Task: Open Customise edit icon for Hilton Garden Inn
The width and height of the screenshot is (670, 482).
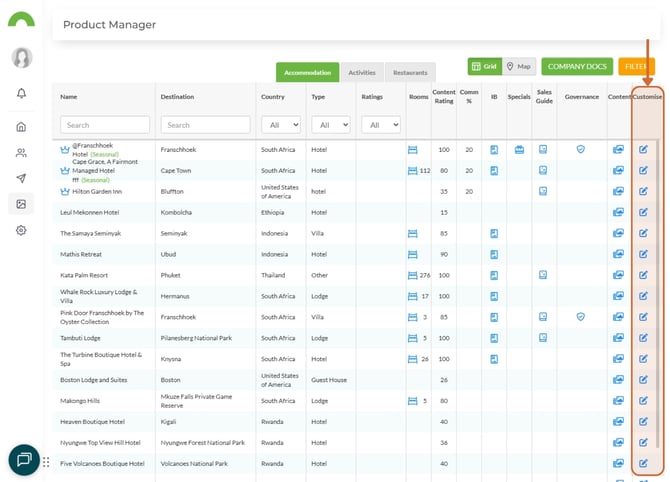Action: pyautogui.click(x=643, y=191)
